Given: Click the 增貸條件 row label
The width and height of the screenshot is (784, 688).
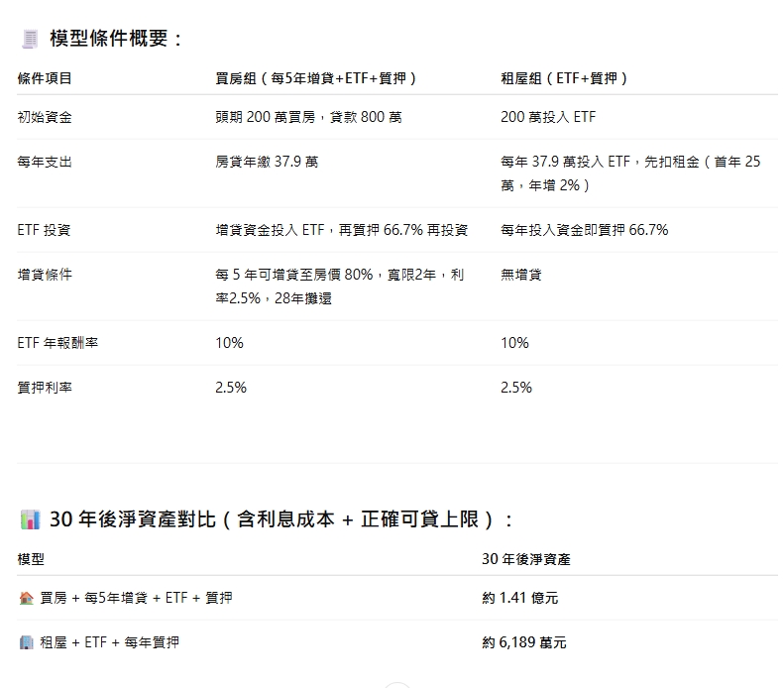Looking at the screenshot, I should 45,275.
